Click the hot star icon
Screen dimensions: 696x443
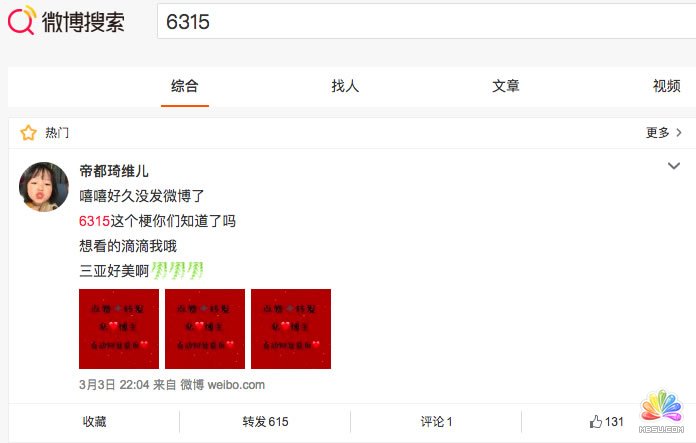(28, 133)
